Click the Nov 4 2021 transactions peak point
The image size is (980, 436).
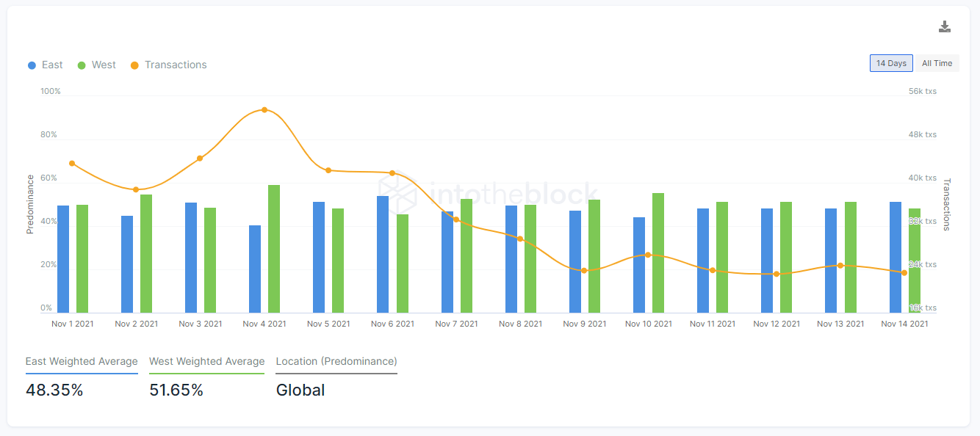tap(264, 110)
